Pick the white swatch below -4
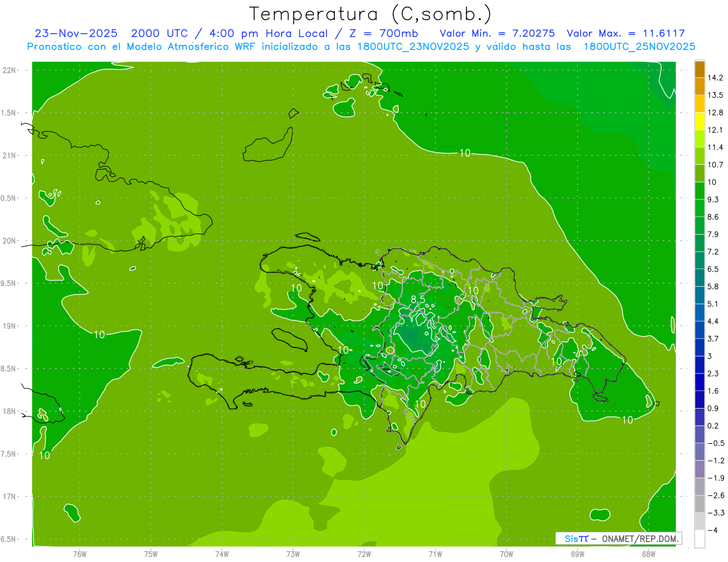728x562 pixels. click(699, 538)
